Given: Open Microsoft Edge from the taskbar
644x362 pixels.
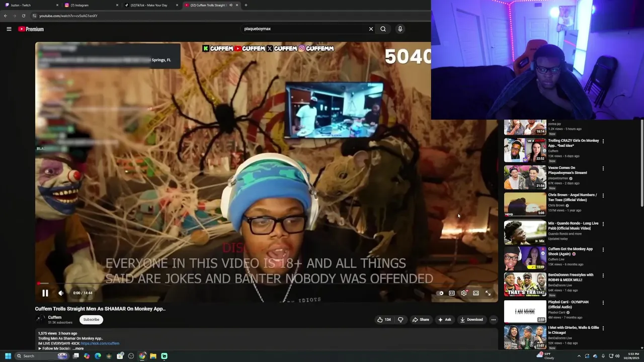Looking at the screenshot, I should click(x=98, y=356).
